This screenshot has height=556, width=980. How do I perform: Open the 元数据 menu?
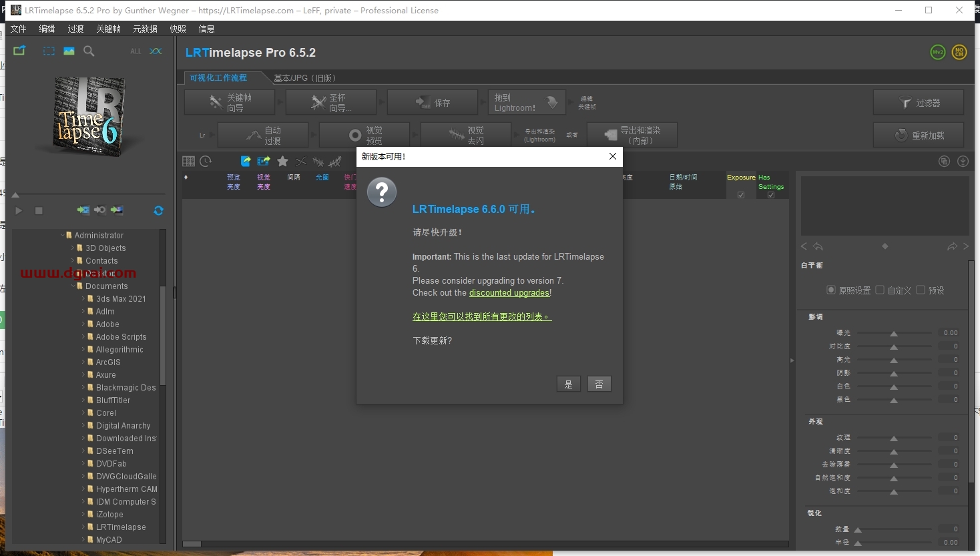(x=145, y=29)
